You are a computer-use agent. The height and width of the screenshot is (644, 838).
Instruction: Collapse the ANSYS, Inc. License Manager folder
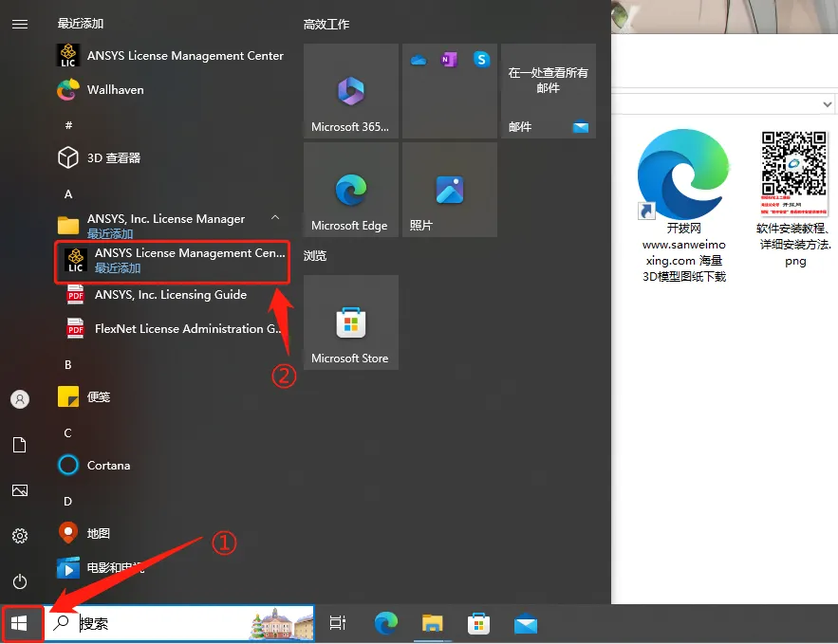tap(275, 218)
